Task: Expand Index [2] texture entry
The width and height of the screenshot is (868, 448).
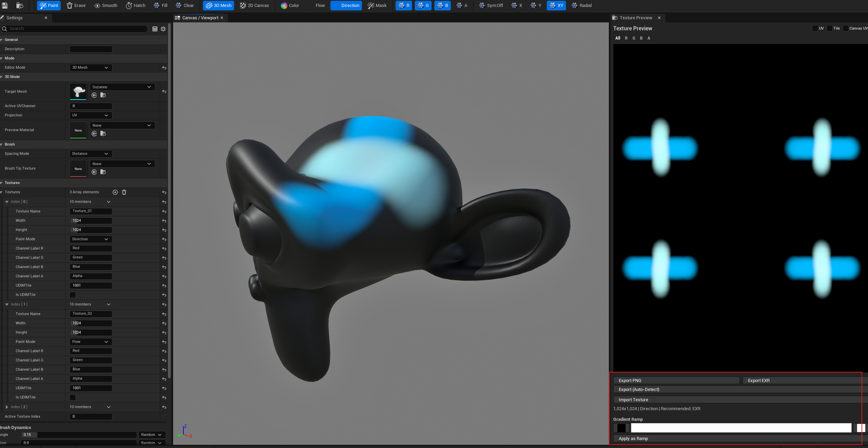Action: click(7, 407)
